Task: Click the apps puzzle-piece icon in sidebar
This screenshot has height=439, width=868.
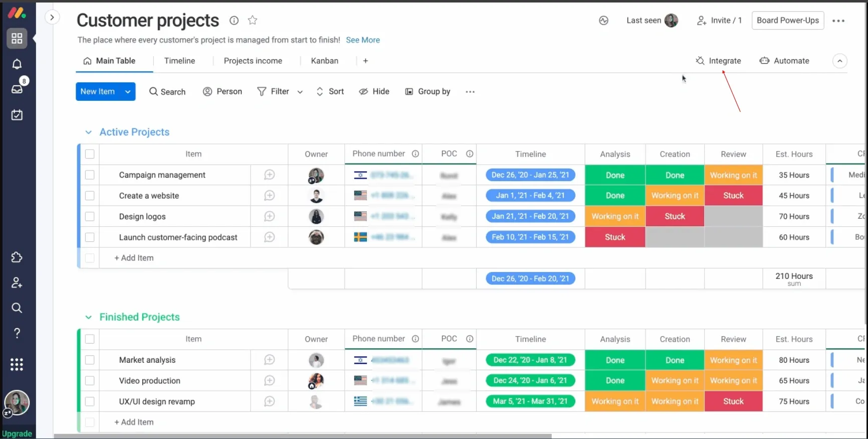Action: pos(17,257)
